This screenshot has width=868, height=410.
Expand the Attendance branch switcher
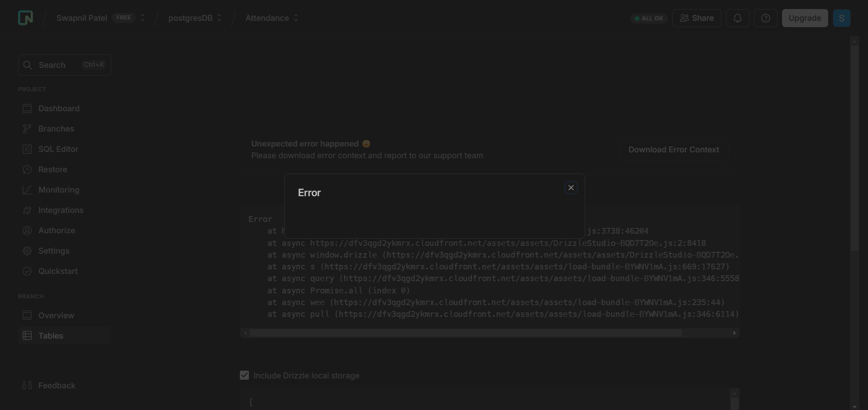tap(296, 18)
